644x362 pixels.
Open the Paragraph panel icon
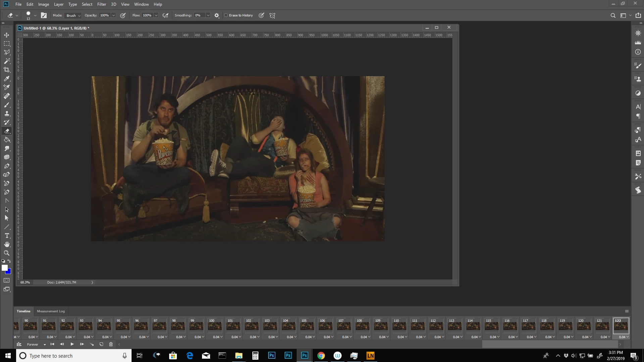coord(638,116)
